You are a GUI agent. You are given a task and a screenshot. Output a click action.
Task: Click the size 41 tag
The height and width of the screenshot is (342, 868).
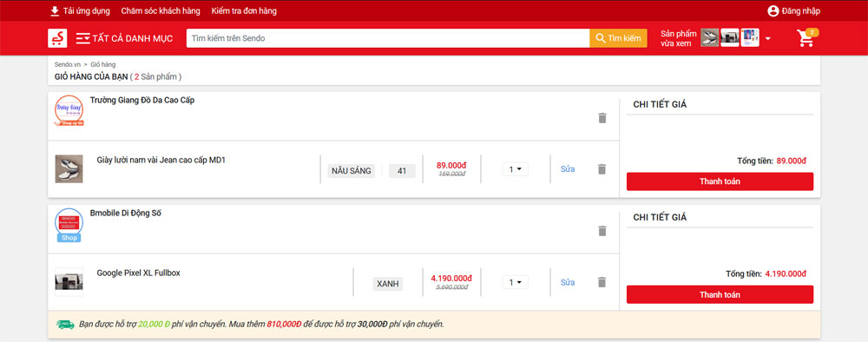pyautogui.click(x=402, y=171)
